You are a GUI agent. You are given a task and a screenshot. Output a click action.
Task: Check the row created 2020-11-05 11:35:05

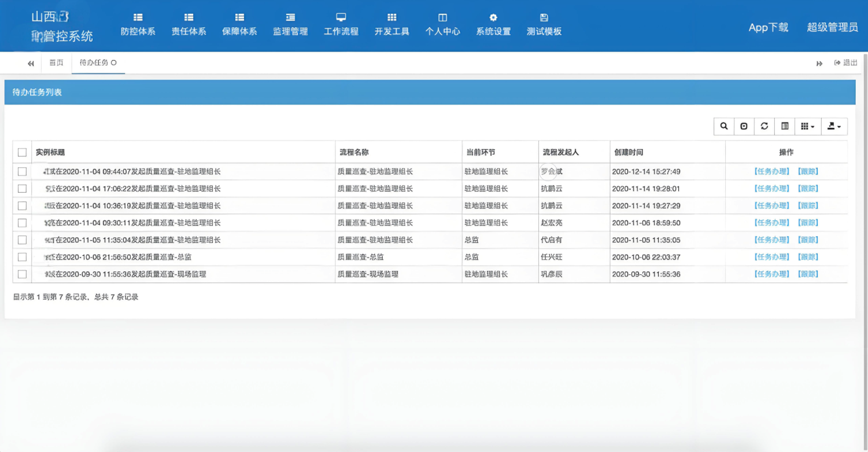[22, 240]
